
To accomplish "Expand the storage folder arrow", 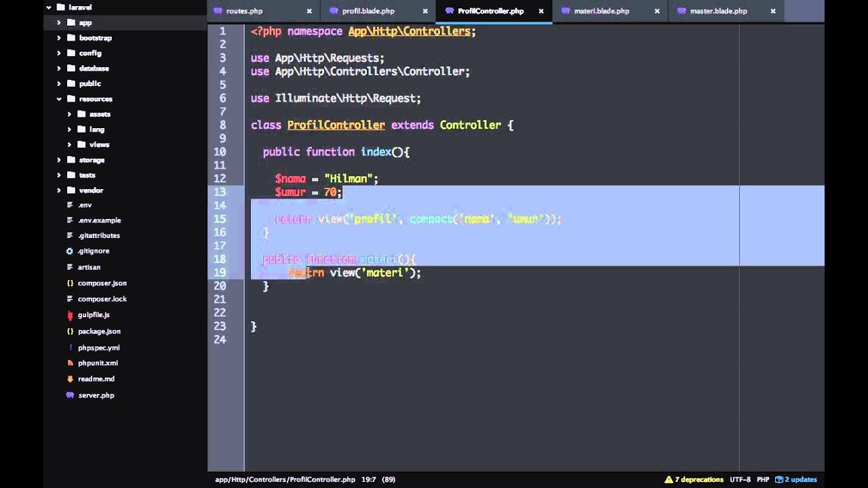I will pyautogui.click(x=59, y=160).
